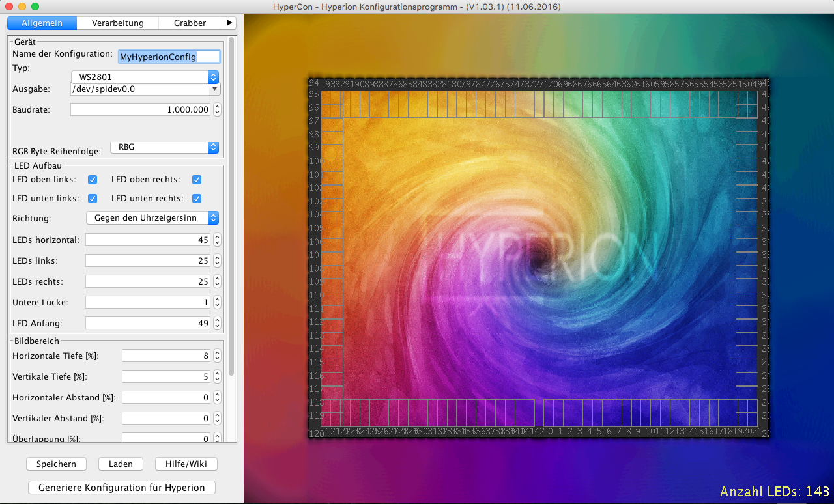Open the Grabber tab

(190, 23)
